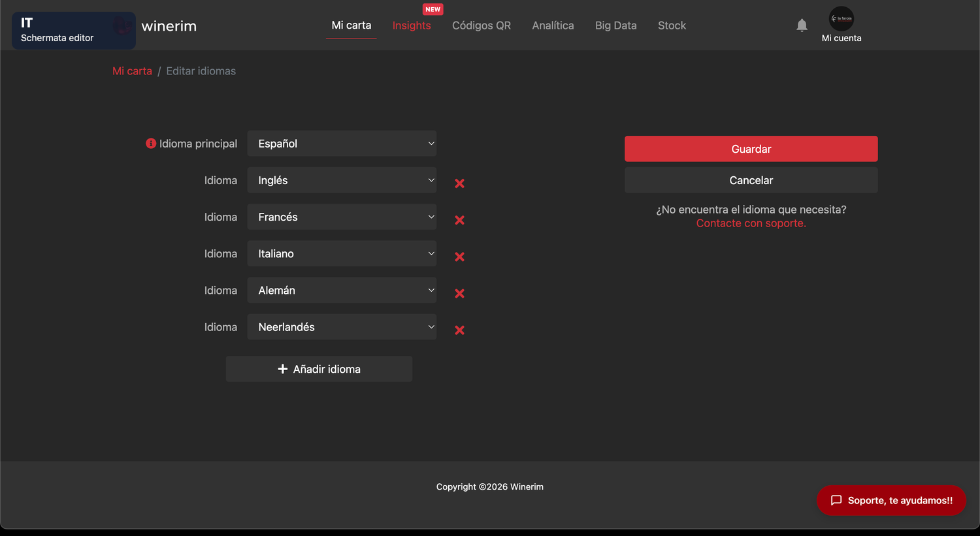Click the winerim logo
980x536 pixels.
pyautogui.click(x=169, y=26)
